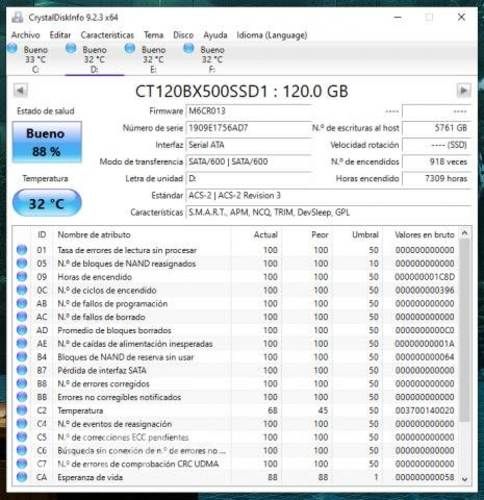Screen dimensions: 484x500
Task: Click status icon of attribute C5 row
Action: point(22,437)
